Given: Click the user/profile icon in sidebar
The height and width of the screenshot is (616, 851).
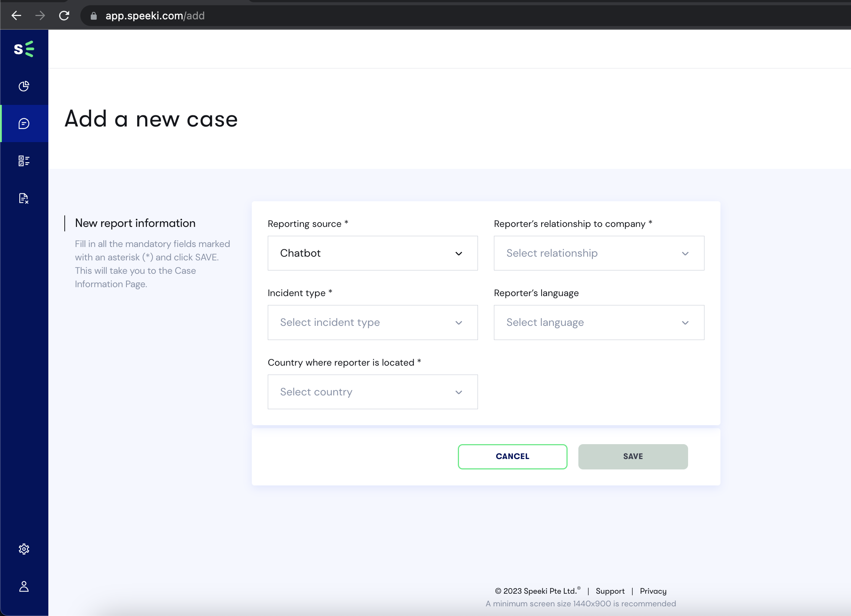Looking at the screenshot, I should pyautogui.click(x=24, y=585).
